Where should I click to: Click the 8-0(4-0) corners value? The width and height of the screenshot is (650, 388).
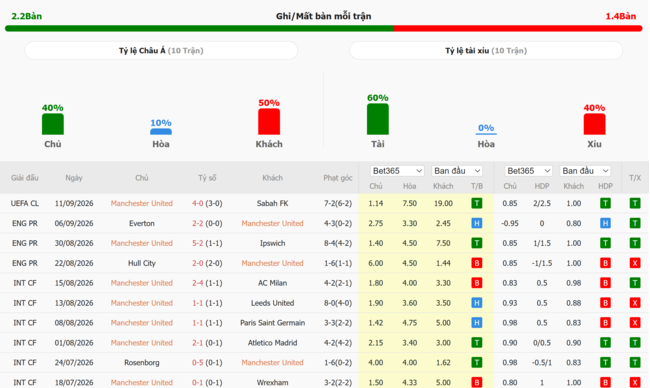coord(338,303)
